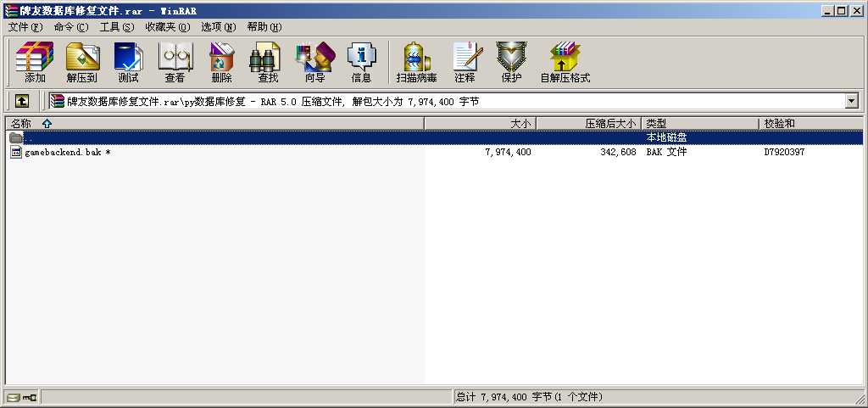This screenshot has width=868, height=408.
Task: Open the 命令(C) menu
Action: 71,27
